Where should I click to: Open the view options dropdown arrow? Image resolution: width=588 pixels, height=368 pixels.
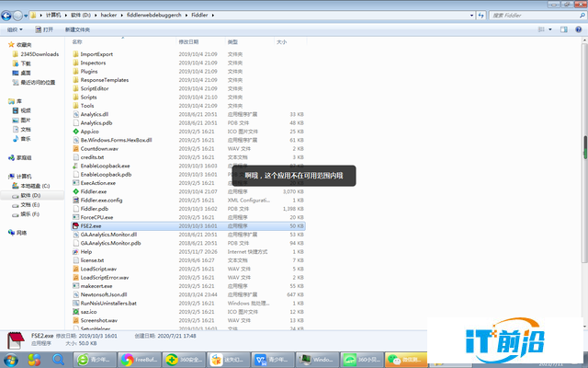(550, 29)
